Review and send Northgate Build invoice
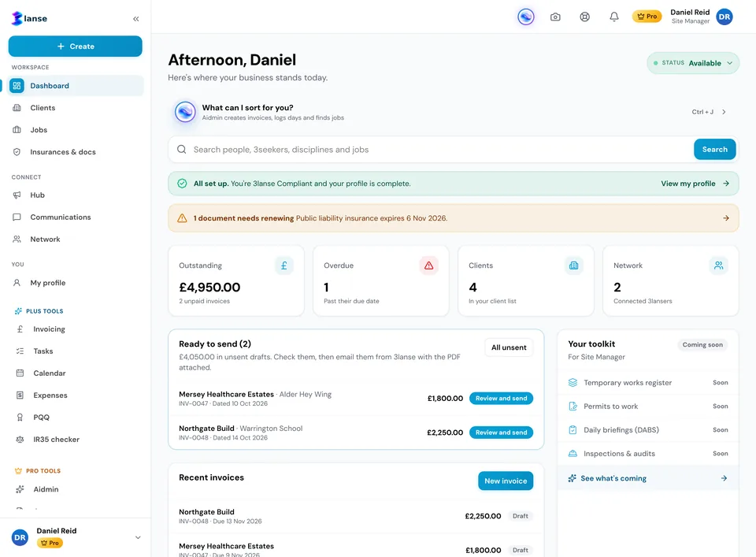Screen dimensions: 756x557 point(501,433)
